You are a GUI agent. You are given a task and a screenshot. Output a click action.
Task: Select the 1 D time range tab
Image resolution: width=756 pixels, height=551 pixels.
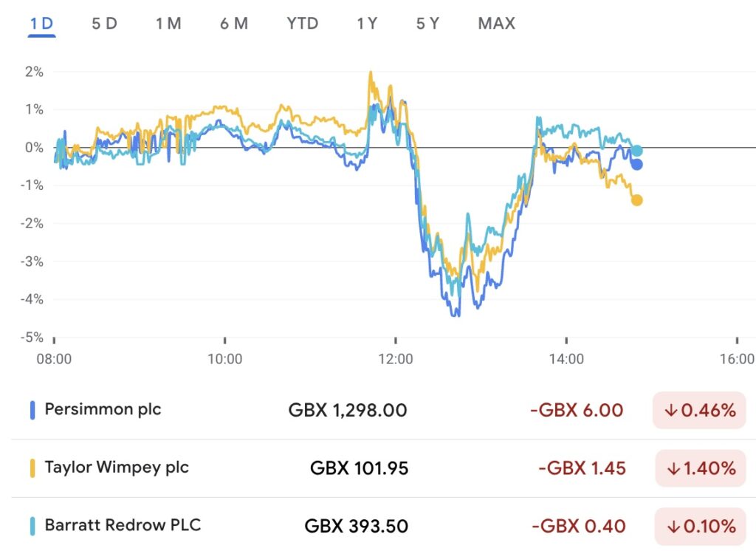pyautogui.click(x=42, y=24)
